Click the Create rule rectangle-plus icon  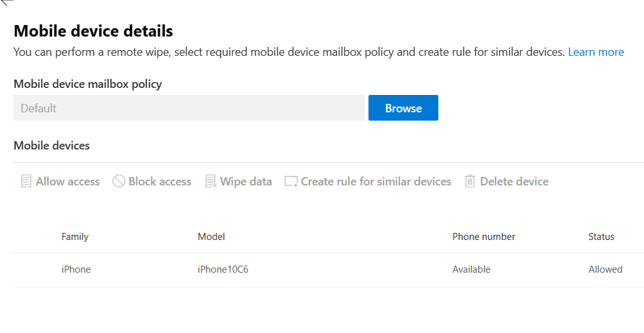click(x=292, y=182)
